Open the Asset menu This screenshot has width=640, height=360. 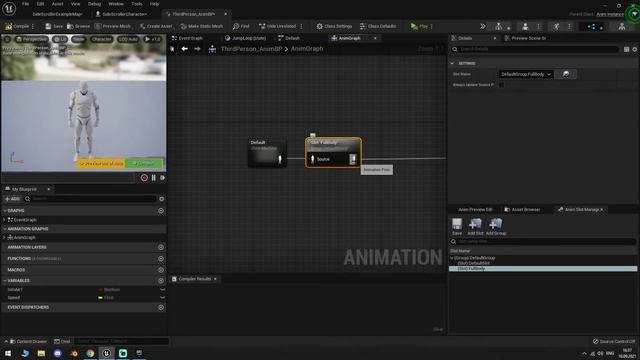click(57, 4)
